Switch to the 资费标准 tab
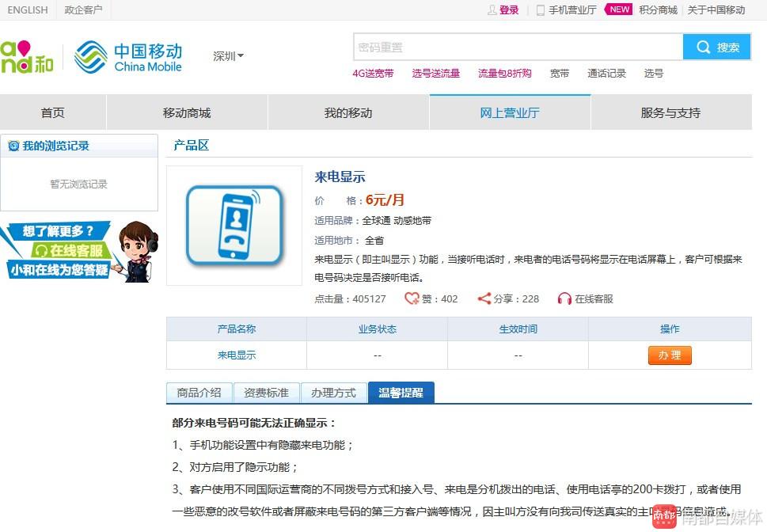This screenshot has height=532, width=767. click(x=267, y=392)
